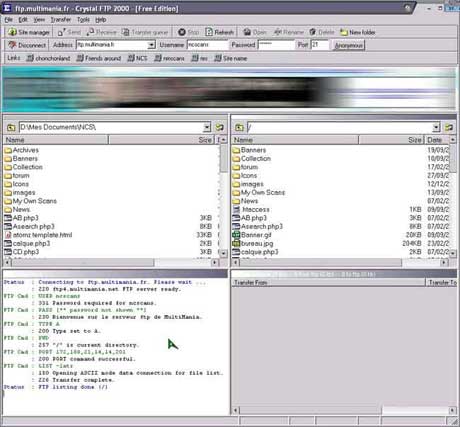Open the File menu
The image size is (460, 427).
click(8, 20)
